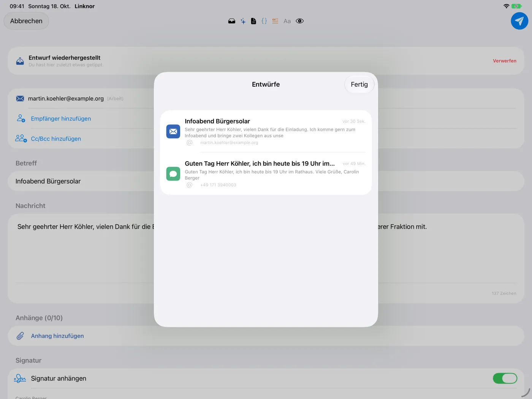Click the Anhang hinzufügen link

[57, 336]
